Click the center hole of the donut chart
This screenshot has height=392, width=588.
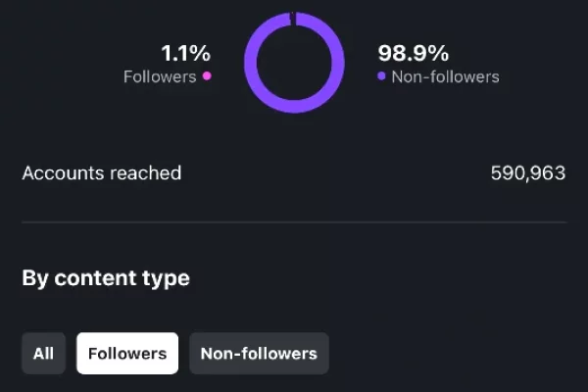click(x=294, y=63)
